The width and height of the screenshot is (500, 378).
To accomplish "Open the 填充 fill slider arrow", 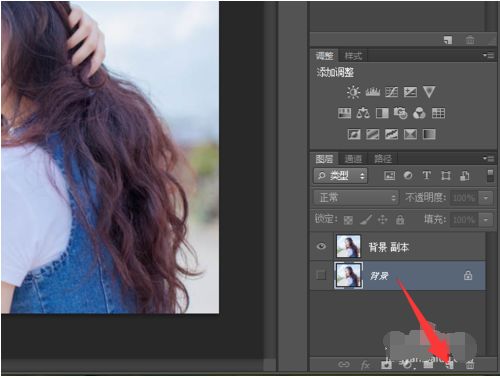I will click(x=486, y=220).
